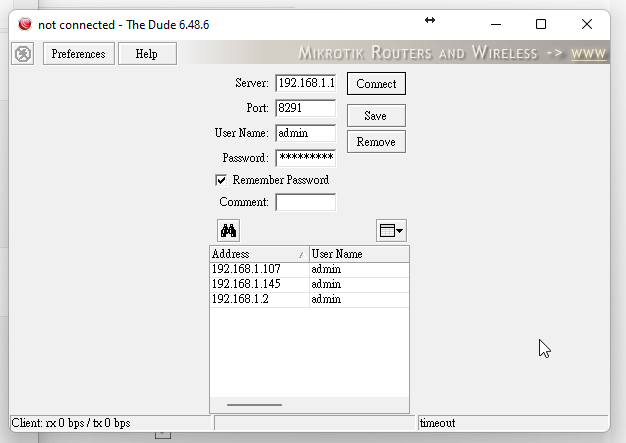Maximize The Dude window

click(x=541, y=24)
